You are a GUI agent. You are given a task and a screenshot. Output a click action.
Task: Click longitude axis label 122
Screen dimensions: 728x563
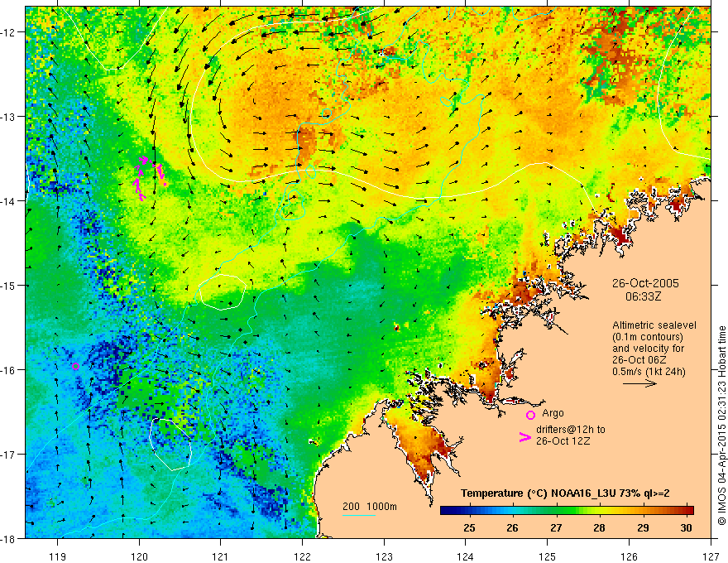302,556
